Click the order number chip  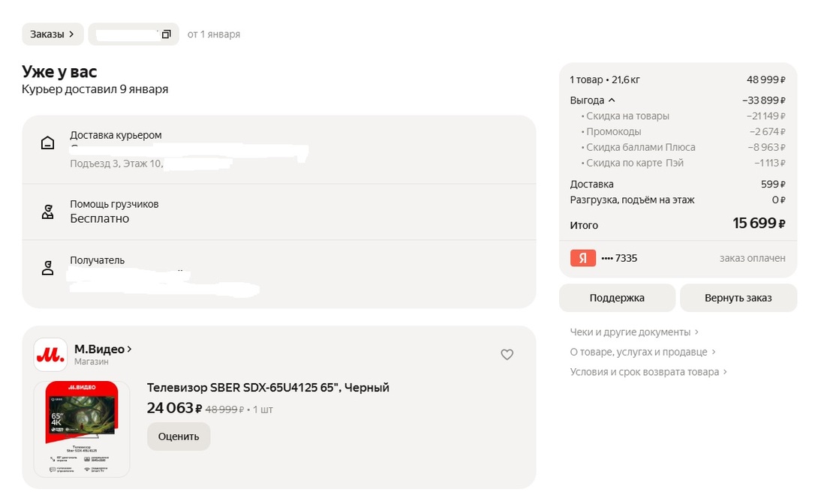tap(128, 34)
